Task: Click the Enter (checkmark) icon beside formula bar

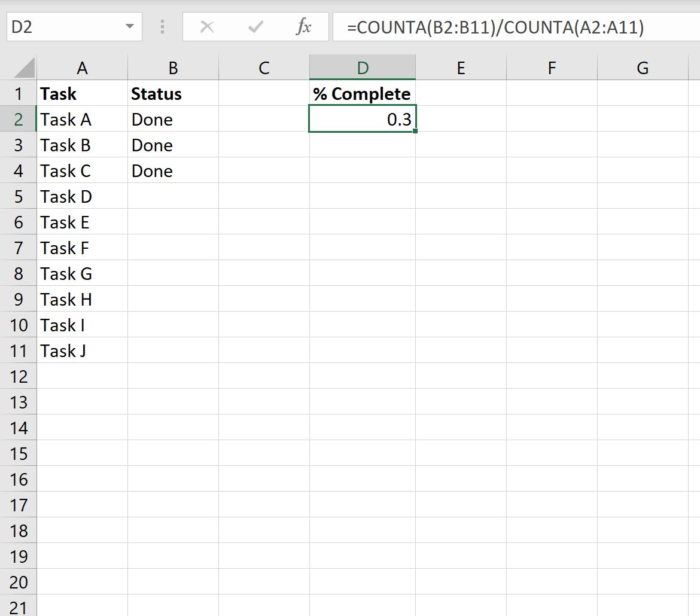Action: (x=255, y=26)
